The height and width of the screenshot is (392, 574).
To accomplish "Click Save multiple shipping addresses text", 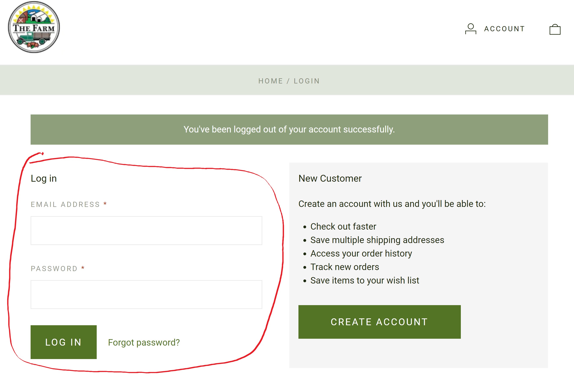I will [377, 240].
